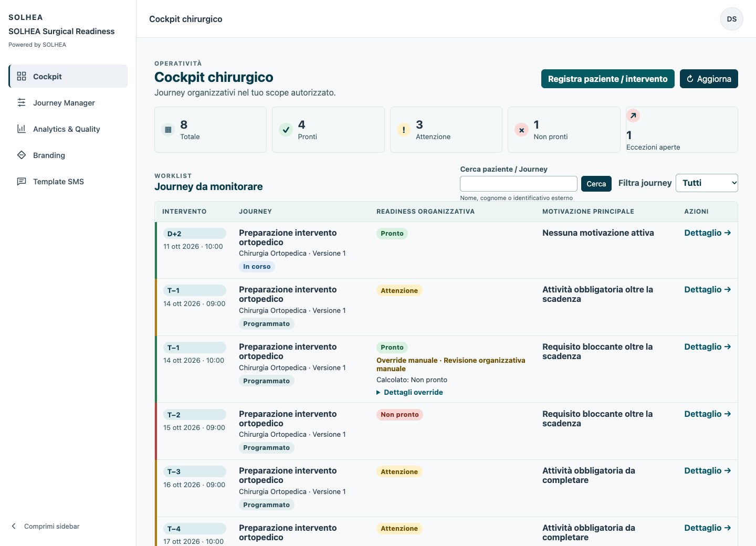
Task: Click the Readiness Organizzativa column header
Action: (x=425, y=212)
